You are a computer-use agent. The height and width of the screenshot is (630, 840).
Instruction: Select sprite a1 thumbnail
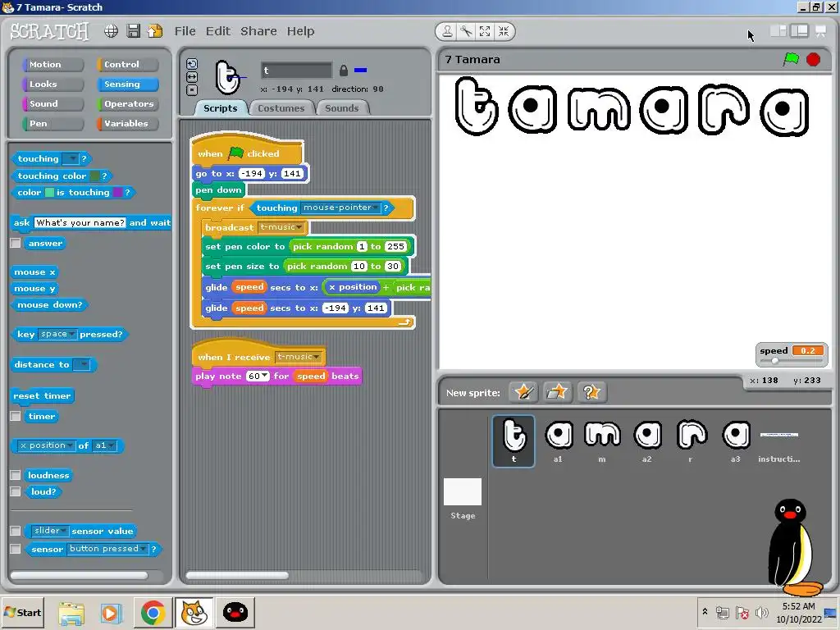pos(558,441)
